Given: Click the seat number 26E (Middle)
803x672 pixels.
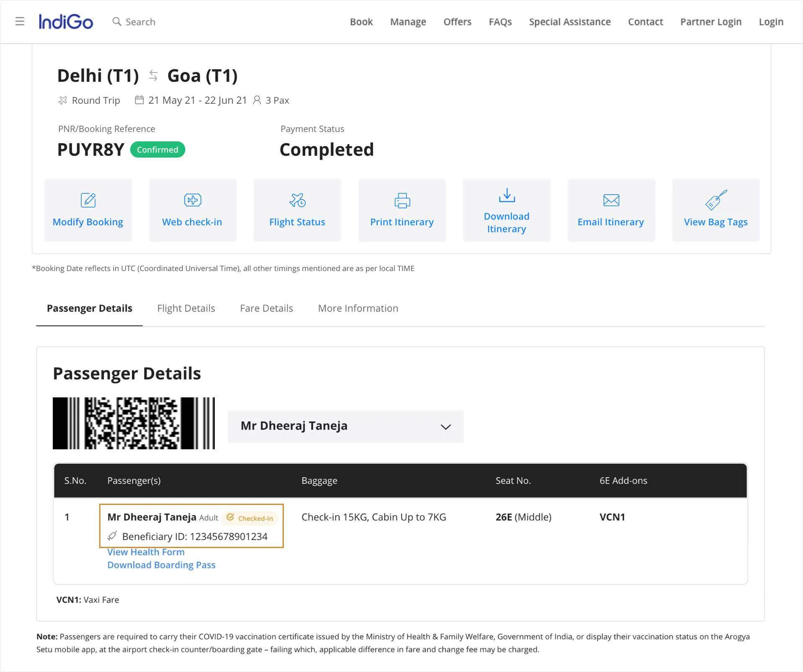Looking at the screenshot, I should point(524,517).
